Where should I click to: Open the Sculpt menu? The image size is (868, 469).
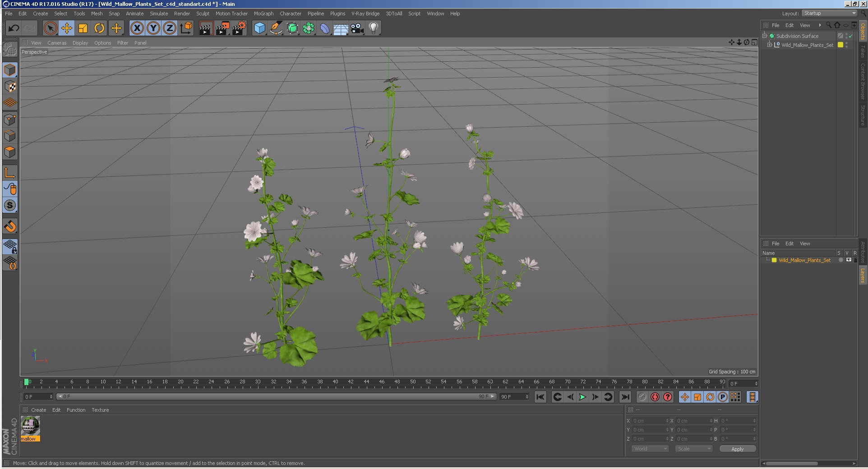pos(203,14)
